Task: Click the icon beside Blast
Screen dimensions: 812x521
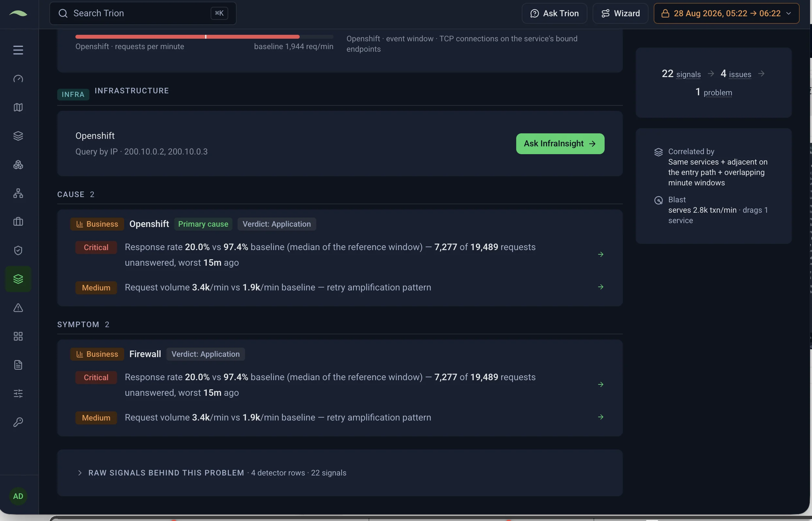Action: pyautogui.click(x=659, y=200)
